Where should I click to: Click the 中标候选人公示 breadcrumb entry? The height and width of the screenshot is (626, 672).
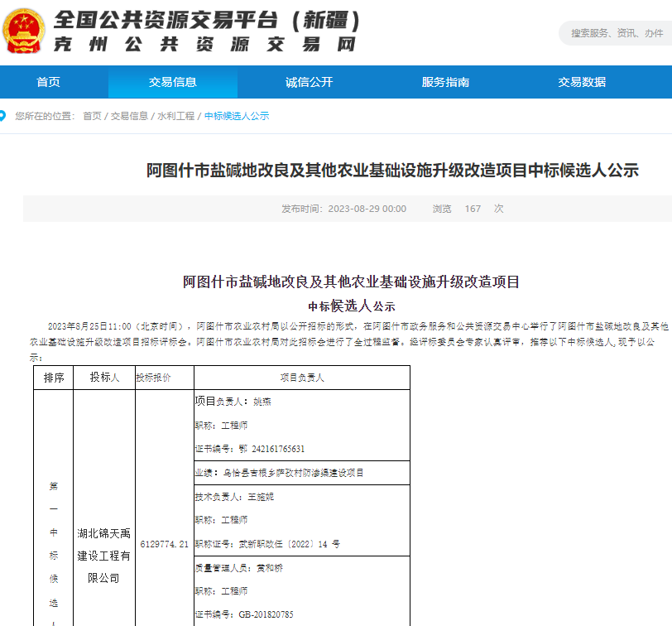click(x=234, y=116)
